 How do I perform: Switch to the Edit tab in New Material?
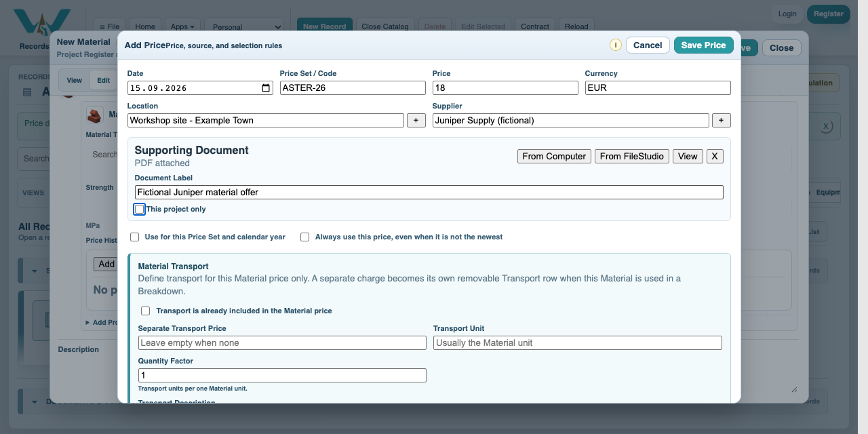(103, 80)
